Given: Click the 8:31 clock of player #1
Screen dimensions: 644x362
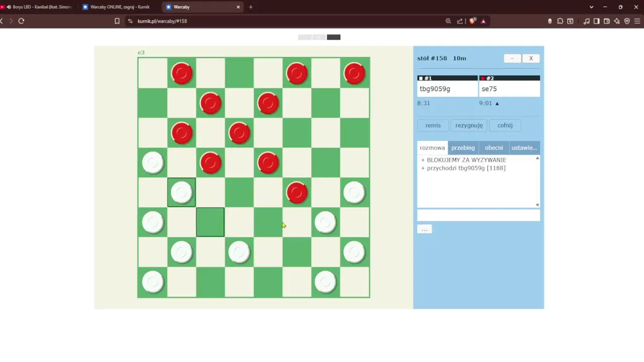Looking at the screenshot, I should pyautogui.click(x=424, y=103).
